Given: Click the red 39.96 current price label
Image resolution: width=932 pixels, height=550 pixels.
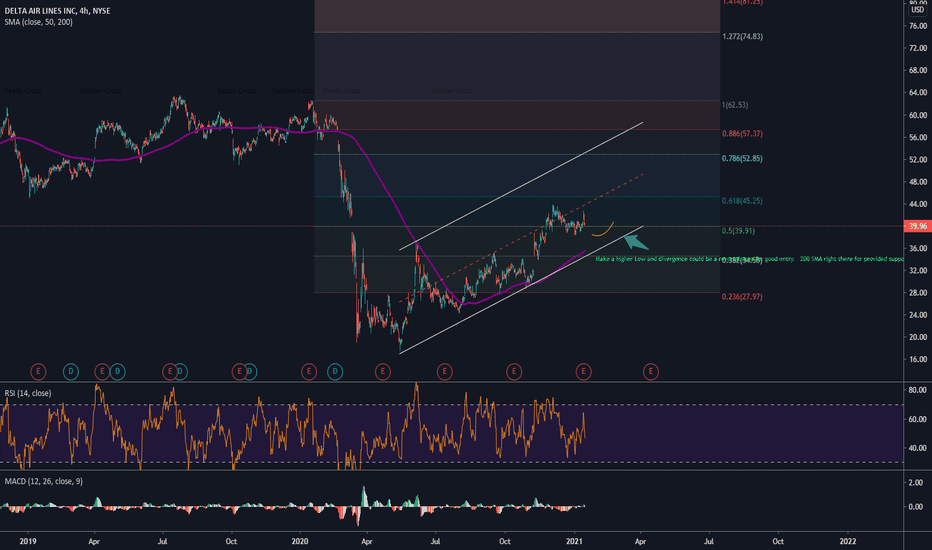Looking at the screenshot, I should pyautogui.click(x=917, y=227).
